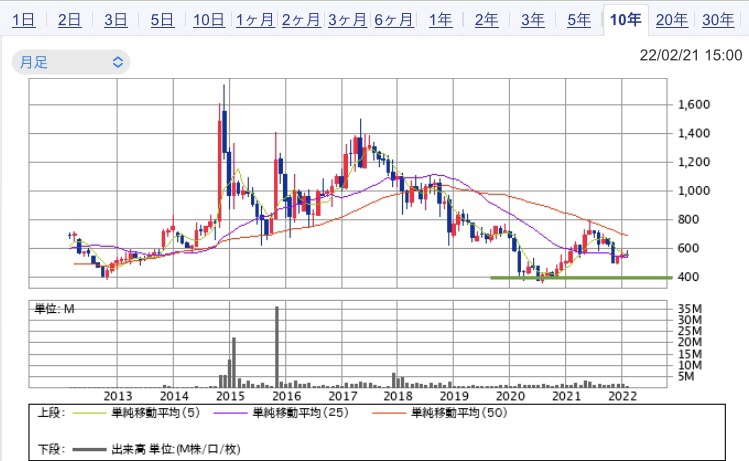The height and width of the screenshot is (461, 749).
Task: Click the 20M volume axis label
Action: pyautogui.click(x=690, y=342)
